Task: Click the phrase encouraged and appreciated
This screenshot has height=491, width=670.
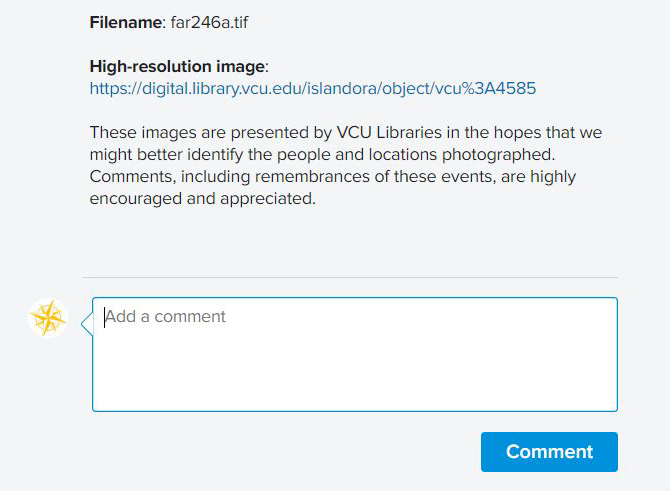Action: tap(202, 199)
